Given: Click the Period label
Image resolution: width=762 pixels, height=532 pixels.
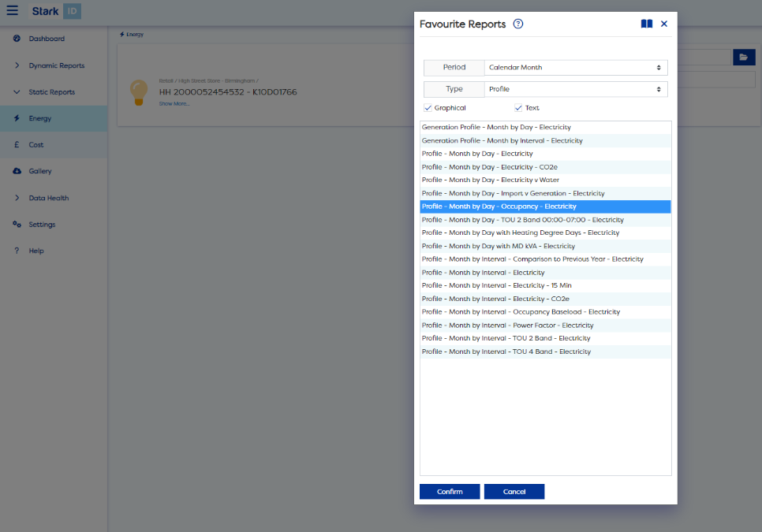Looking at the screenshot, I should 454,68.
